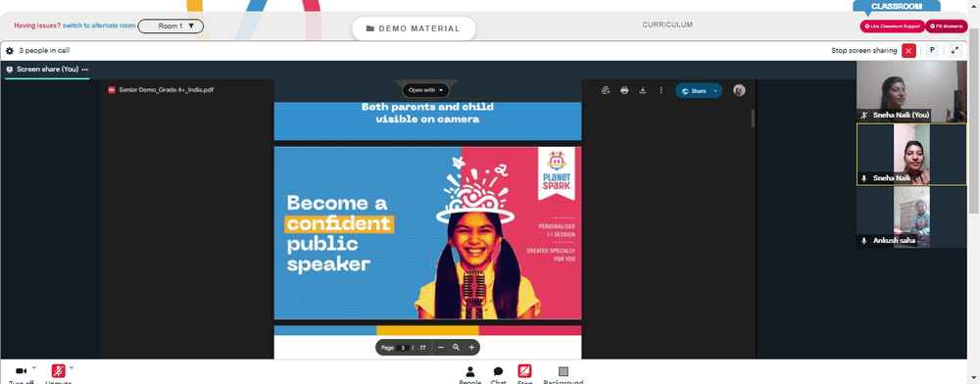
Task: Open the 'Open with' dropdown in PDF viewer
Action: 425,90
